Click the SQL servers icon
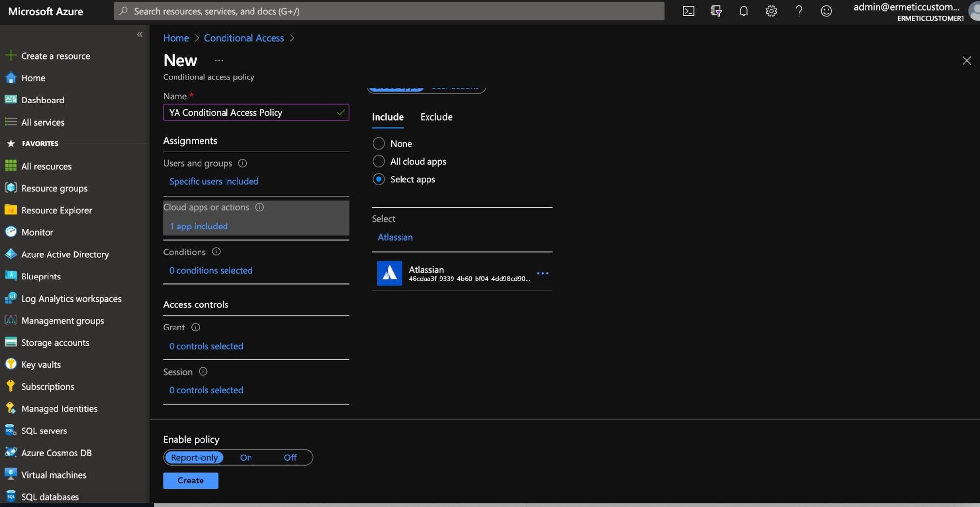This screenshot has height=507, width=980. (x=10, y=431)
